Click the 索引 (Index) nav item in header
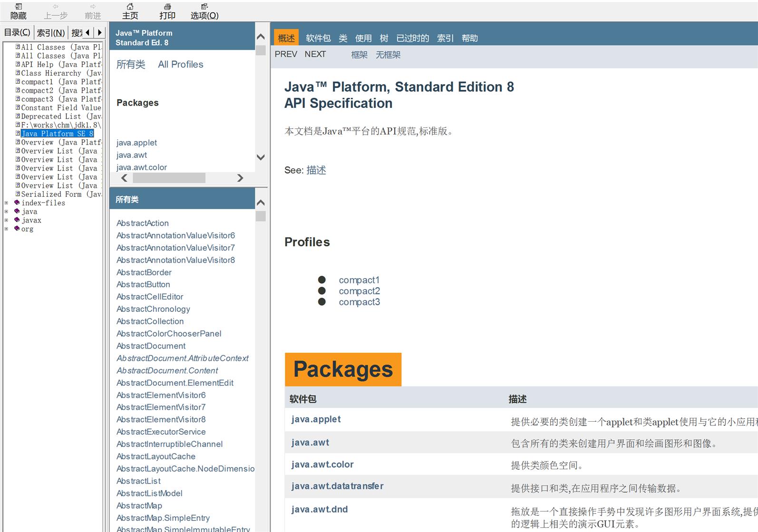 (x=445, y=38)
